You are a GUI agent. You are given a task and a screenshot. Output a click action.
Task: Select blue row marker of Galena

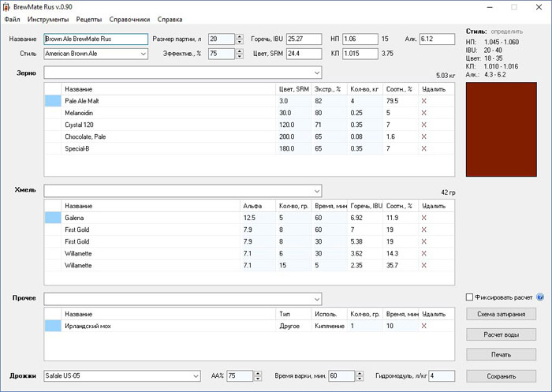[53, 218]
